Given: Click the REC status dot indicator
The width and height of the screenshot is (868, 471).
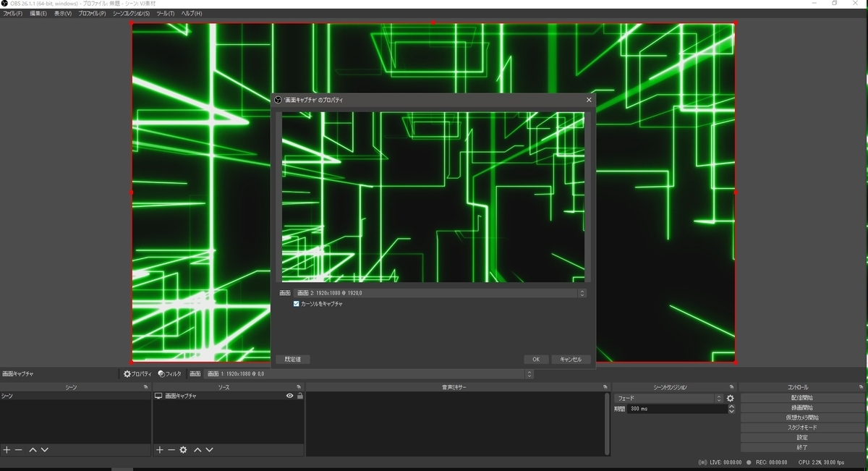Looking at the screenshot, I should pos(749,462).
